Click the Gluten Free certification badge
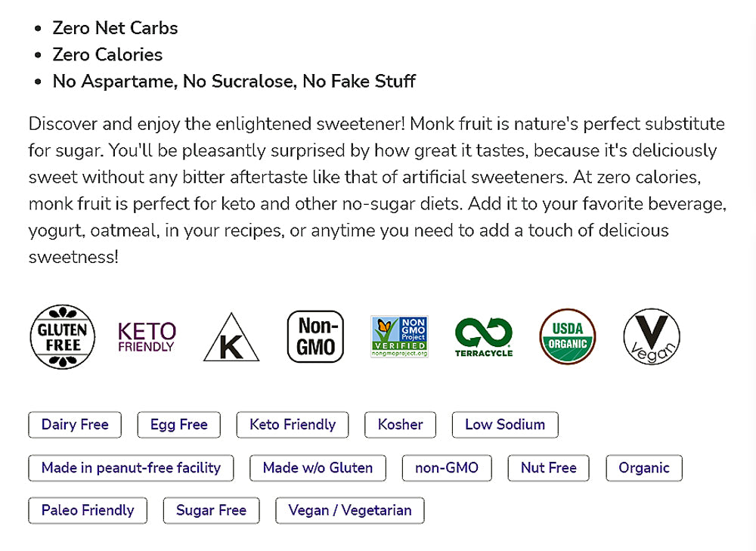 pos(63,336)
